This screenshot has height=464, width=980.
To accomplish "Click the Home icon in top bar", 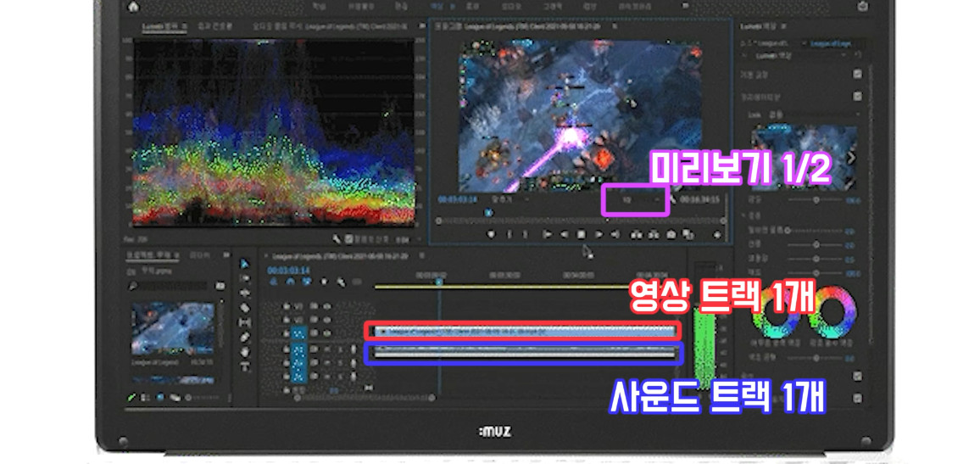I will pos(132,6).
